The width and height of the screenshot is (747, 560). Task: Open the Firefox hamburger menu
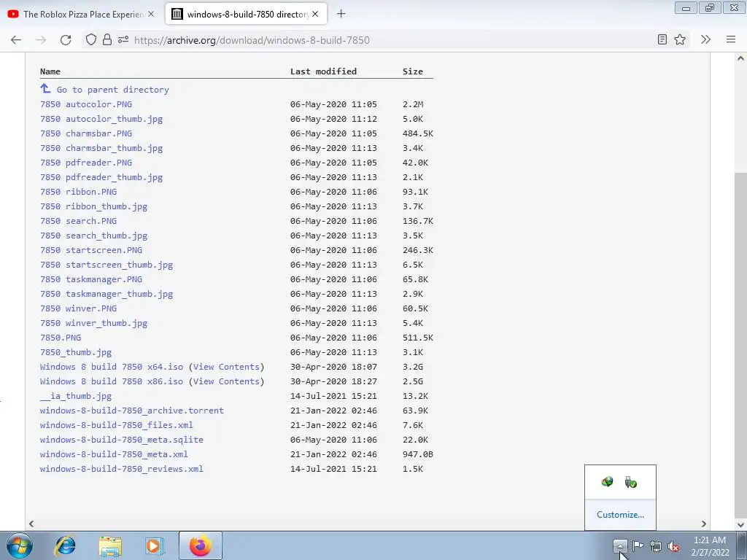click(731, 39)
